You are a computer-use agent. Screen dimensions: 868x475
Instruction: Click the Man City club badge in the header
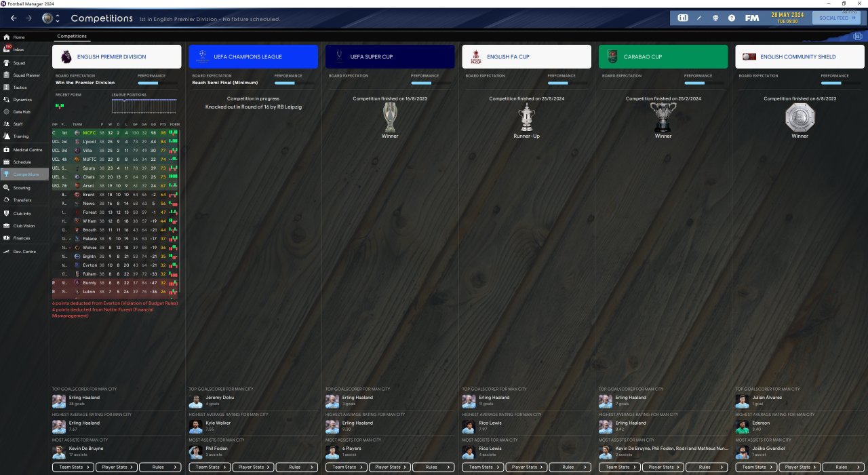(x=47, y=18)
